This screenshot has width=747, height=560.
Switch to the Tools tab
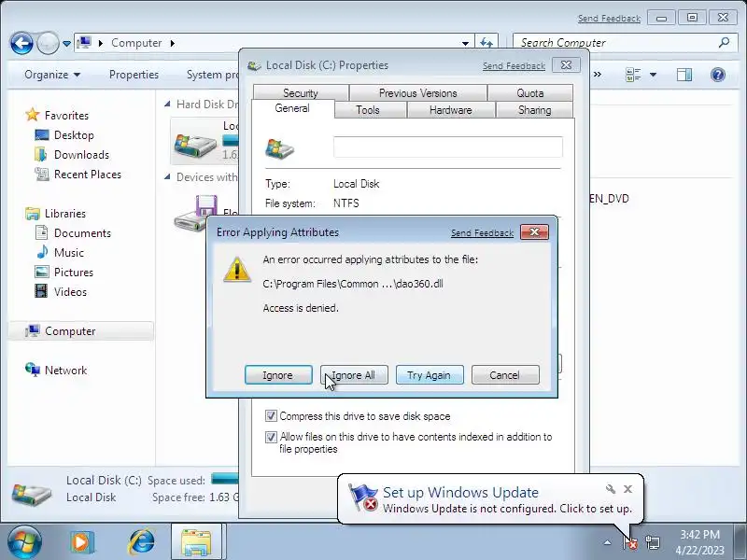[x=368, y=110]
